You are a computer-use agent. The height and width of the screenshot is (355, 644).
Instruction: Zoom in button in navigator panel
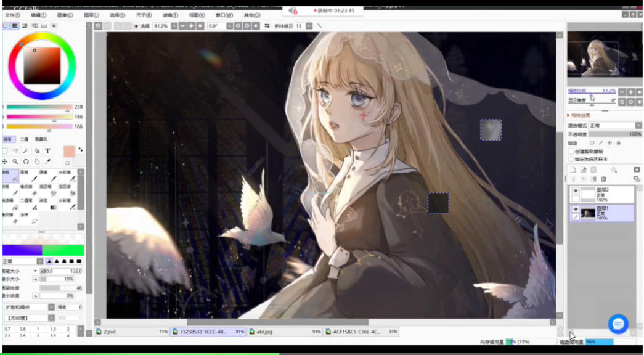tap(630, 92)
